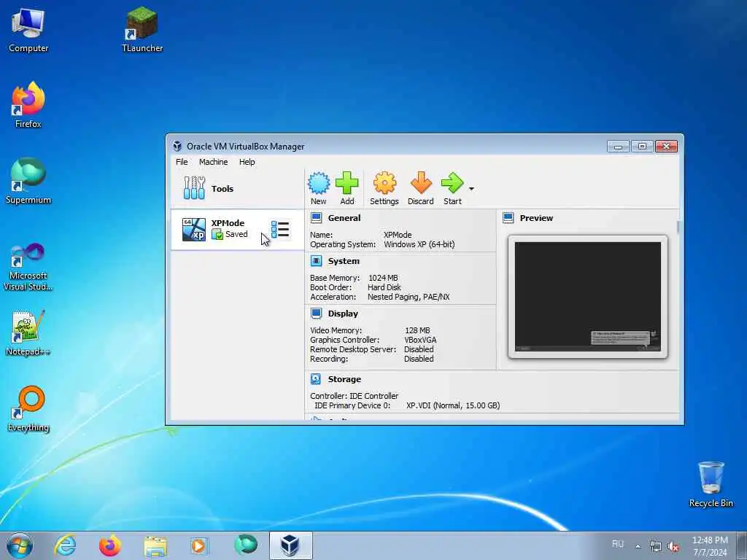The width and height of the screenshot is (747, 560).
Task: Expand the Start button dropdown arrow
Action: point(471,189)
